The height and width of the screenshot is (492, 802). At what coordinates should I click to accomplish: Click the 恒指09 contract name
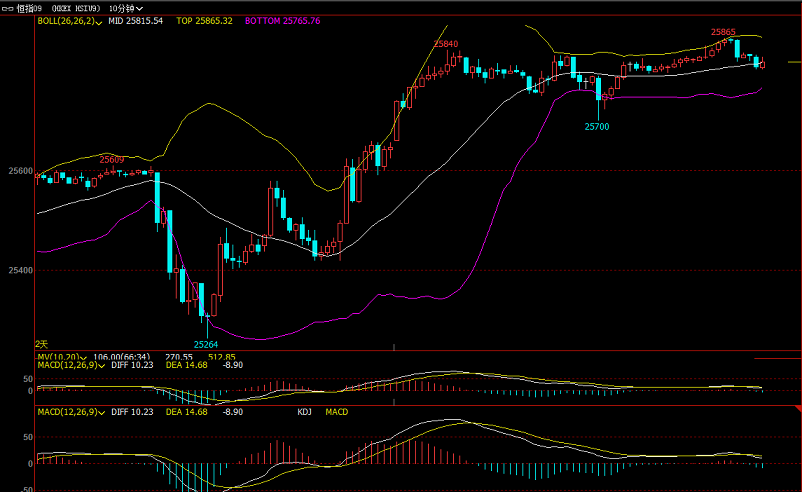29,9
